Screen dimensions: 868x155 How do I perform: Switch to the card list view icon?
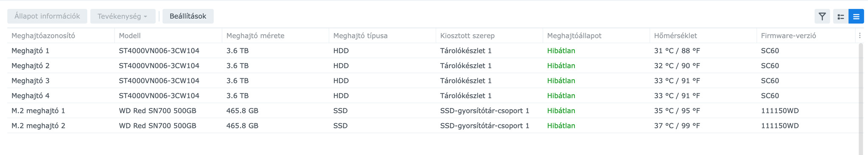coord(841,17)
